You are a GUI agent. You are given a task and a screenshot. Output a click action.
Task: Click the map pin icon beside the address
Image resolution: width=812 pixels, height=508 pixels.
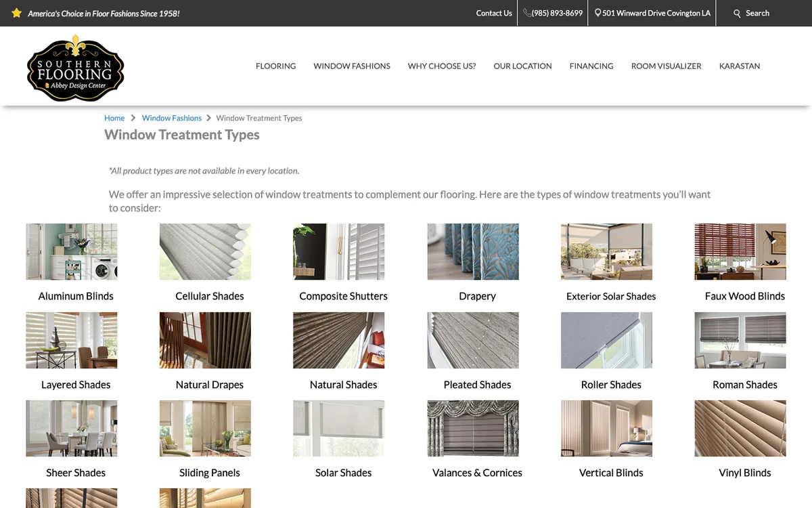[x=598, y=13]
